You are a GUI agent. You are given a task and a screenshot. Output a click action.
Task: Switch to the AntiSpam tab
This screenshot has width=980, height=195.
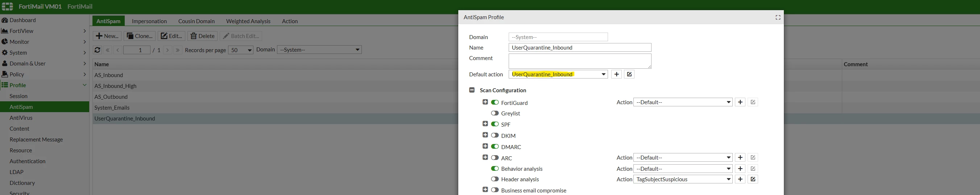point(108,21)
